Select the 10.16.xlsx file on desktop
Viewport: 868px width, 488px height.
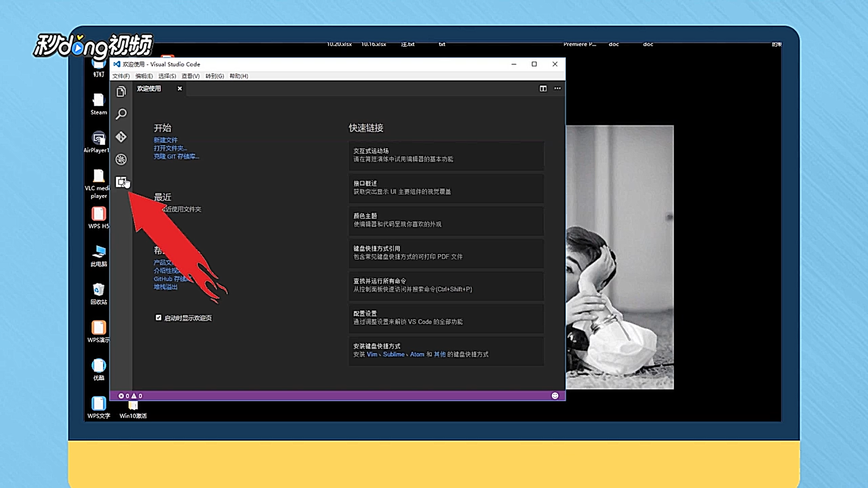click(374, 44)
